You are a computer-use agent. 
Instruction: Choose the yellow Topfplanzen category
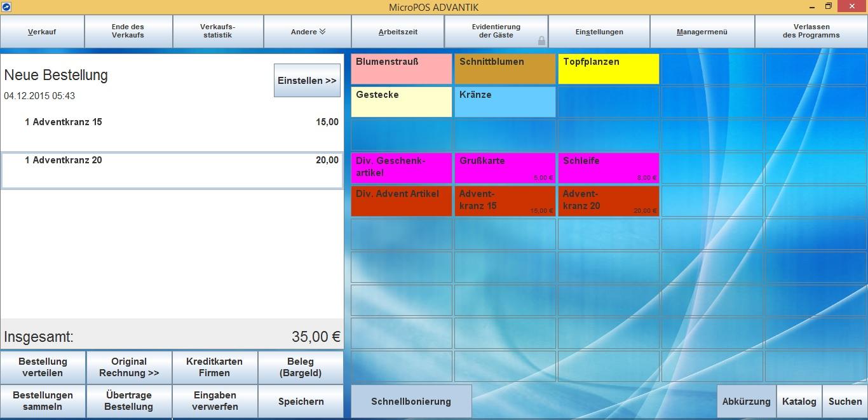608,69
